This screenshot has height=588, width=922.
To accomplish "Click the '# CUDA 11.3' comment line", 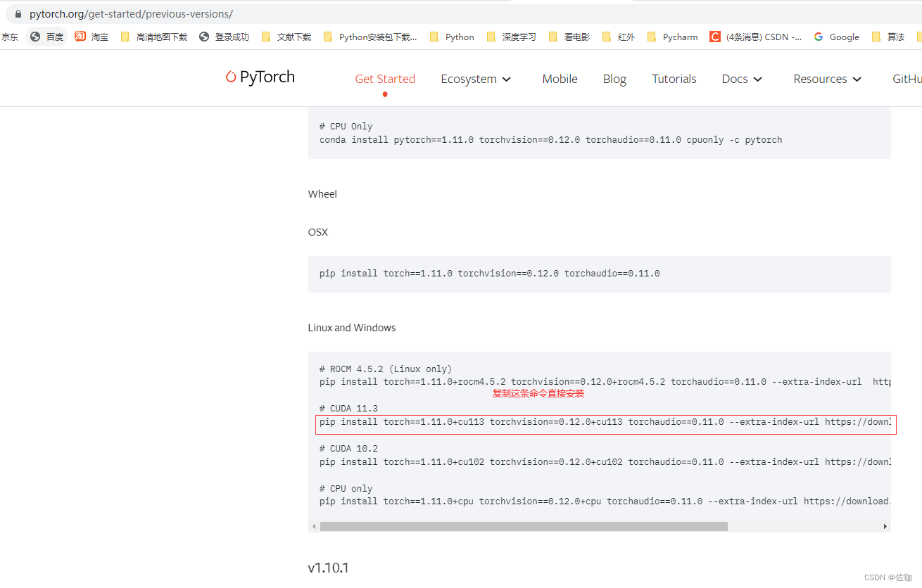I will click(x=348, y=409).
